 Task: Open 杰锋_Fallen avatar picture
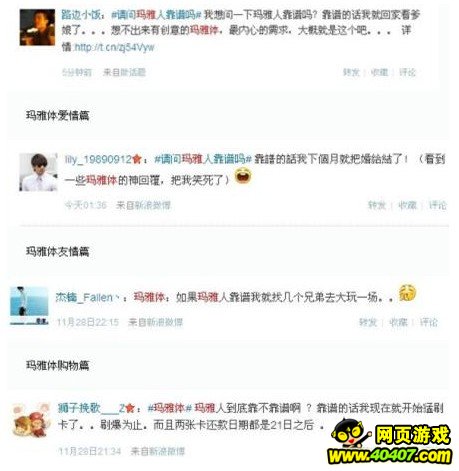pyautogui.click(x=29, y=306)
